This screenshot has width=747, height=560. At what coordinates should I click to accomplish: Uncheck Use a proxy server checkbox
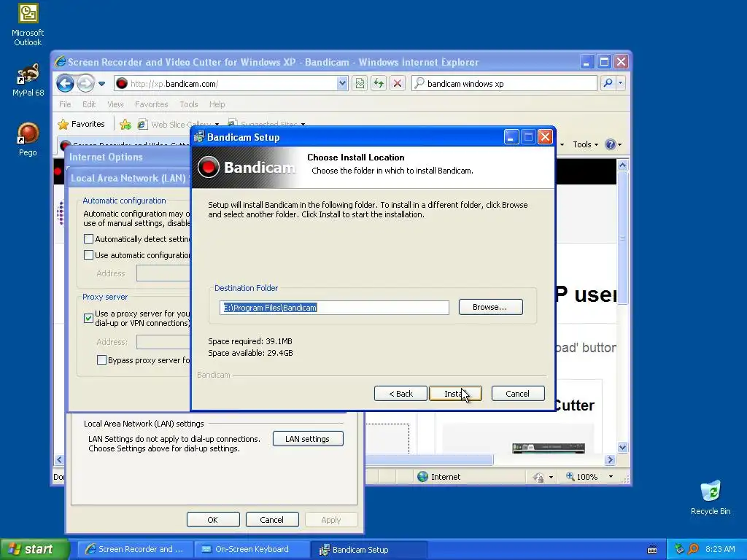point(88,318)
